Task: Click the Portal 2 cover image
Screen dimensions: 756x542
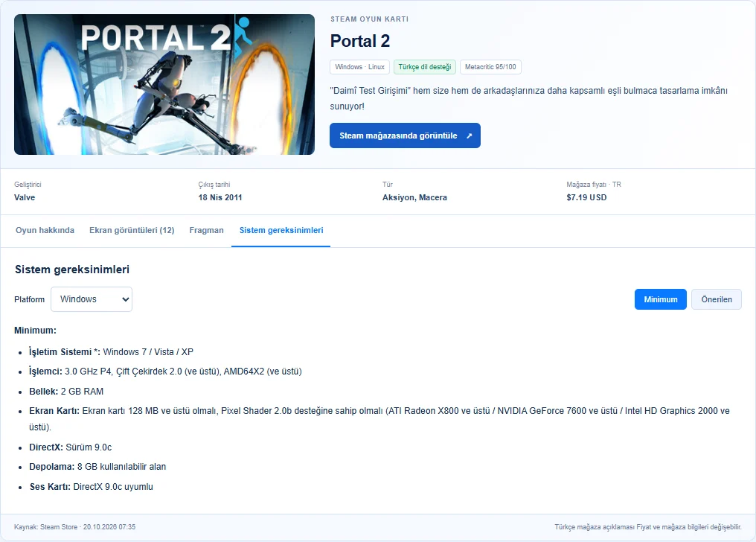Action: (164, 84)
